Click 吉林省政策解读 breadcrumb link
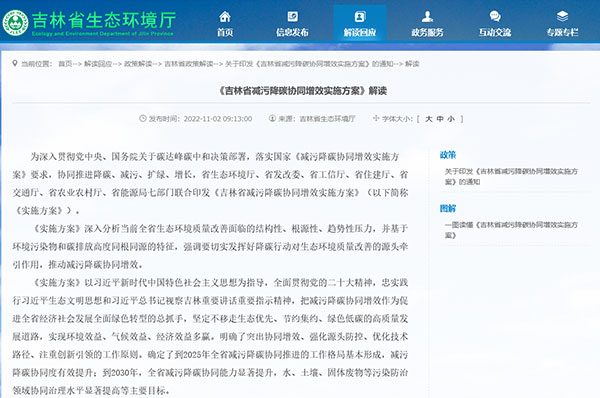Screen dimensions: 600x398 coord(189,64)
